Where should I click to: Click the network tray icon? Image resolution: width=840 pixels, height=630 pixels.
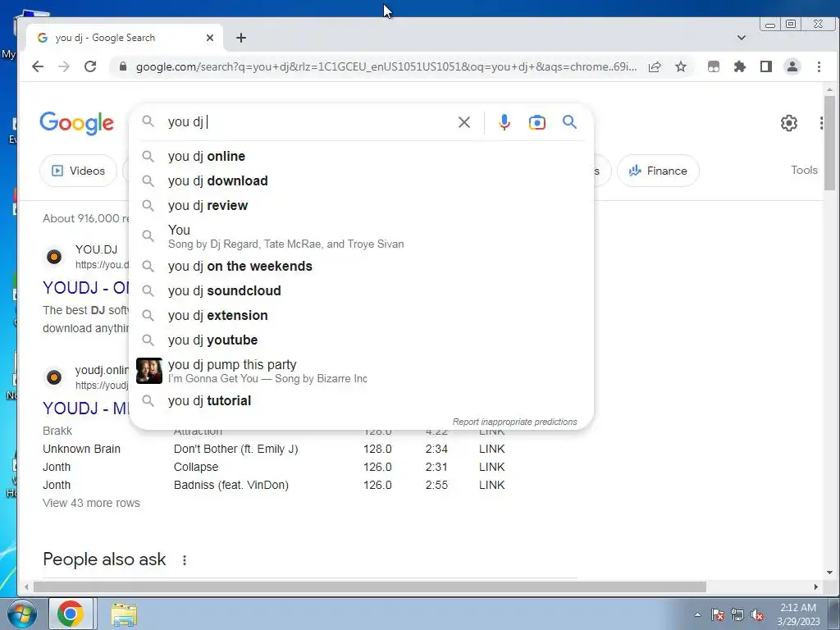[x=737, y=614]
